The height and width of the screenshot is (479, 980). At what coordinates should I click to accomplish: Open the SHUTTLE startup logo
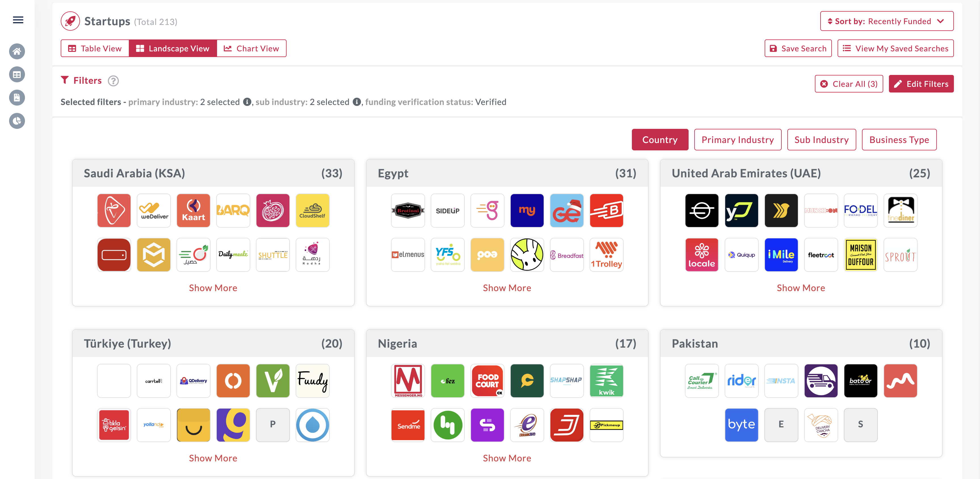point(273,255)
